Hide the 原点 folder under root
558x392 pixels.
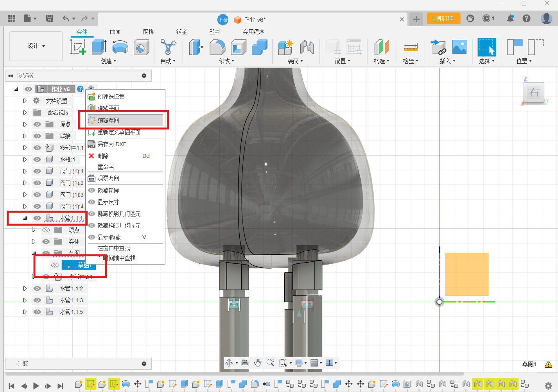tap(37, 124)
